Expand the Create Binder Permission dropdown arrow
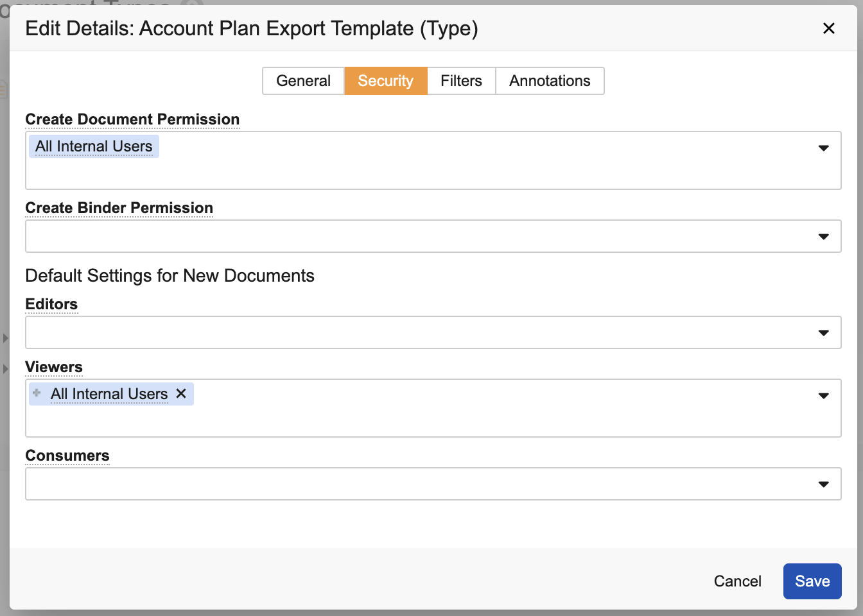 click(823, 237)
